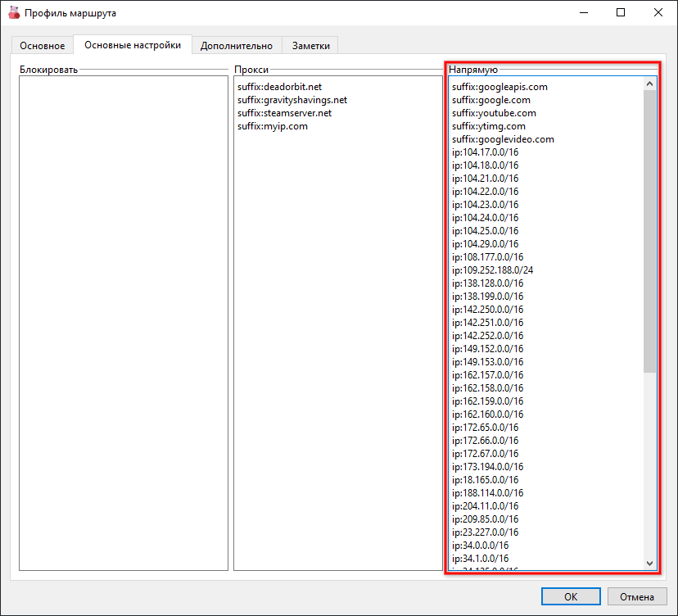Image resolution: width=678 pixels, height=616 pixels.
Task: Click the suffix:google.com line
Action: (490, 100)
